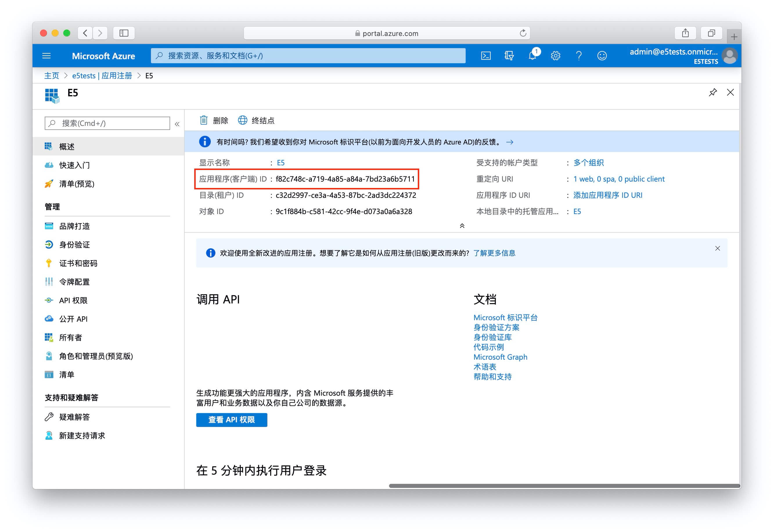Open 帮助和支持 documentation link
This screenshot has width=774, height=532.
click(492, 377)
